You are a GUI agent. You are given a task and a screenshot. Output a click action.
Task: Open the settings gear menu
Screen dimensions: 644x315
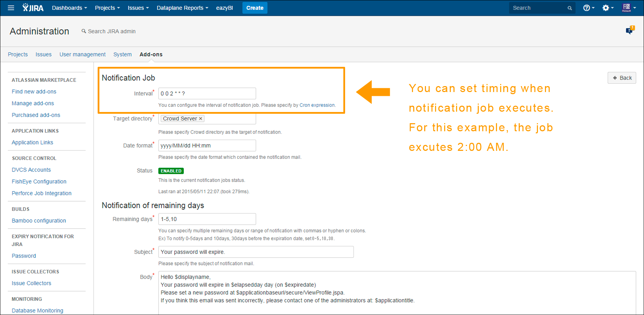[x=608, y=8]
